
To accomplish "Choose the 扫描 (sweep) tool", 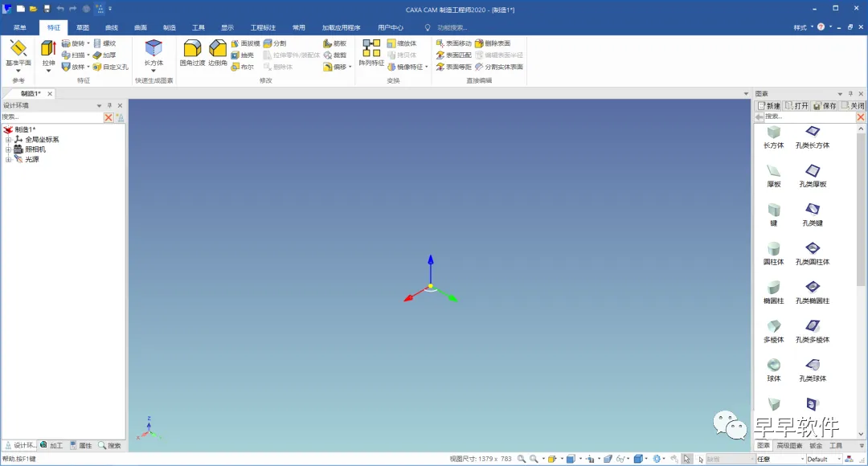I will 73,55.
